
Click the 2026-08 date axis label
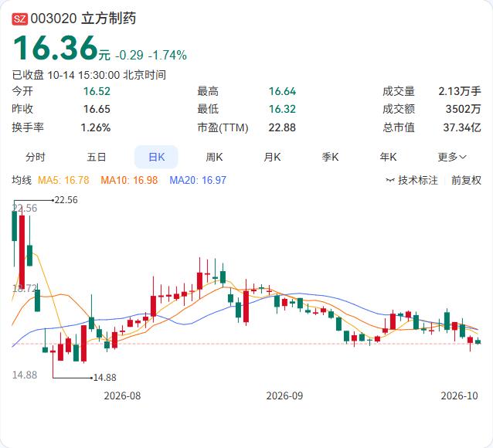[122, 395]
